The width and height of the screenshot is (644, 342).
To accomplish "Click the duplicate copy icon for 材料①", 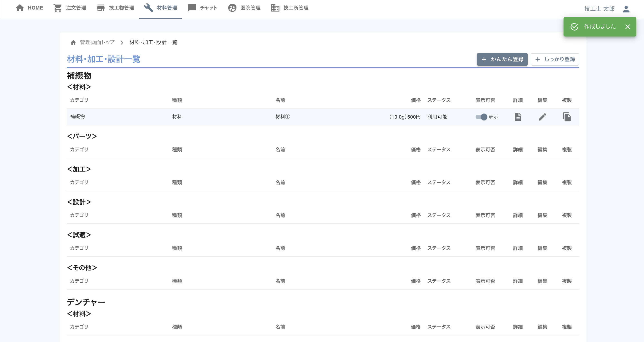I will point(567,117).
